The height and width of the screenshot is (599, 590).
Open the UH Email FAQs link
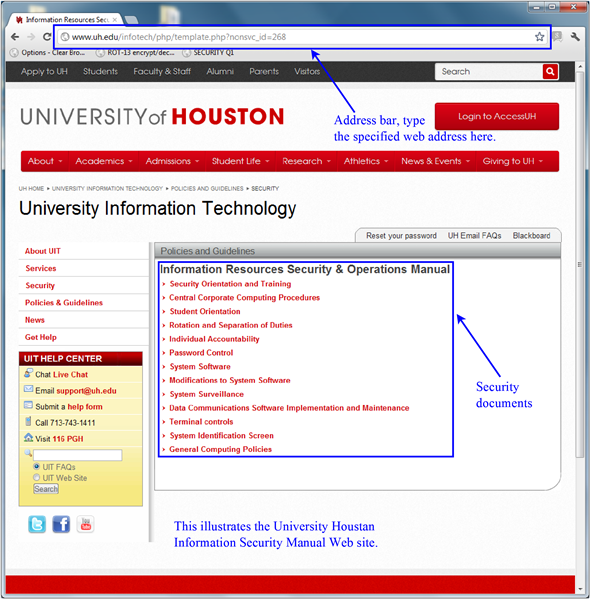(x=474, y=236)
